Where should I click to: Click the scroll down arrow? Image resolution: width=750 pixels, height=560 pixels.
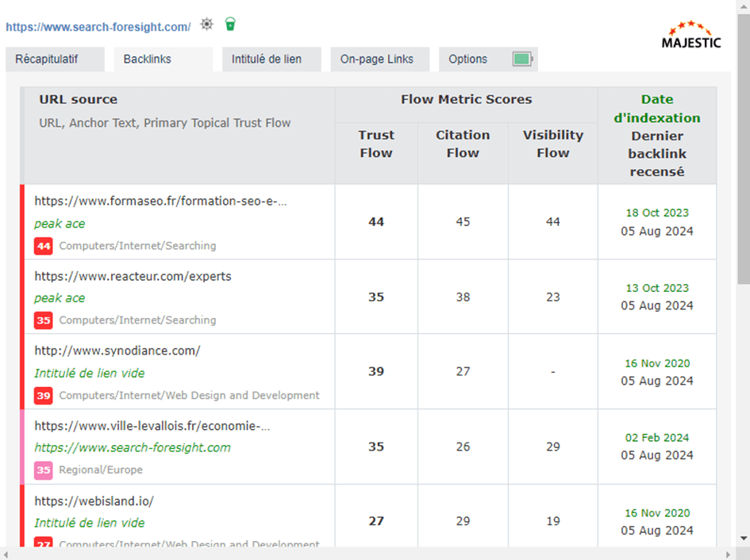click(x=744, y=539)
